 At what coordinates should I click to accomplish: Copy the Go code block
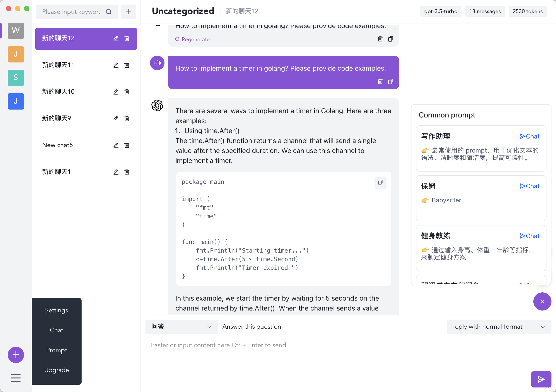coord(380,182)
